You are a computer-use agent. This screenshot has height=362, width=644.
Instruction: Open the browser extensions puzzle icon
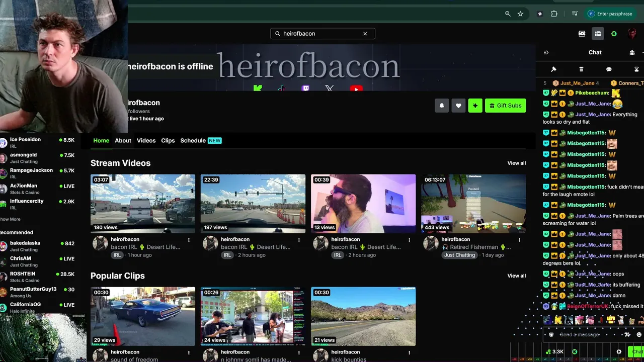tap(554, 14)
